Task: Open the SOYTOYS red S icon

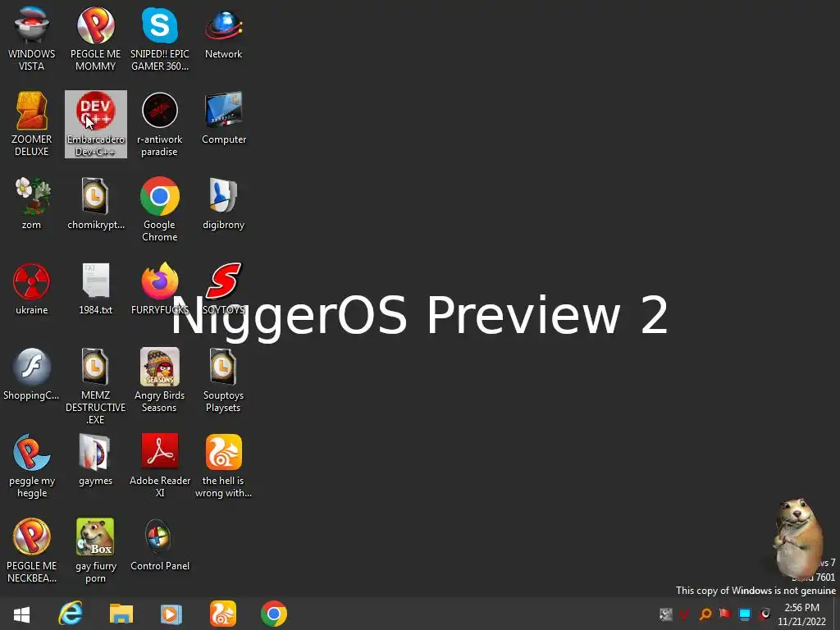Action: (223, 289)
